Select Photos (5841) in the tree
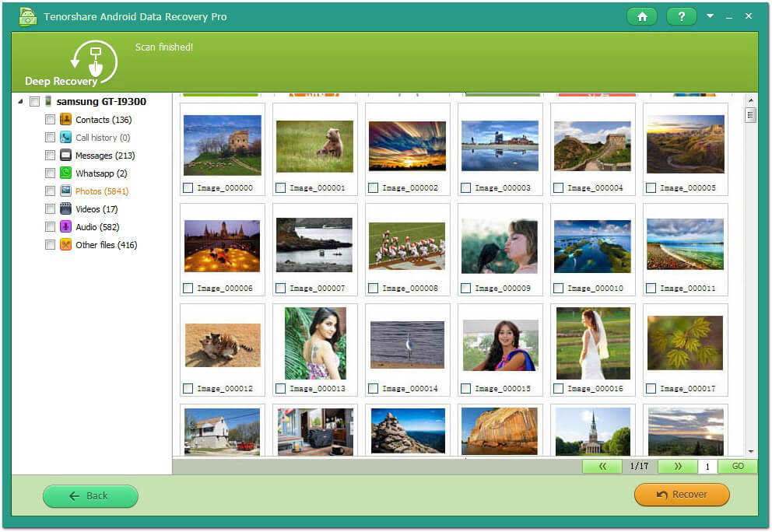772x532 pixels. click(x=101, y=191)
